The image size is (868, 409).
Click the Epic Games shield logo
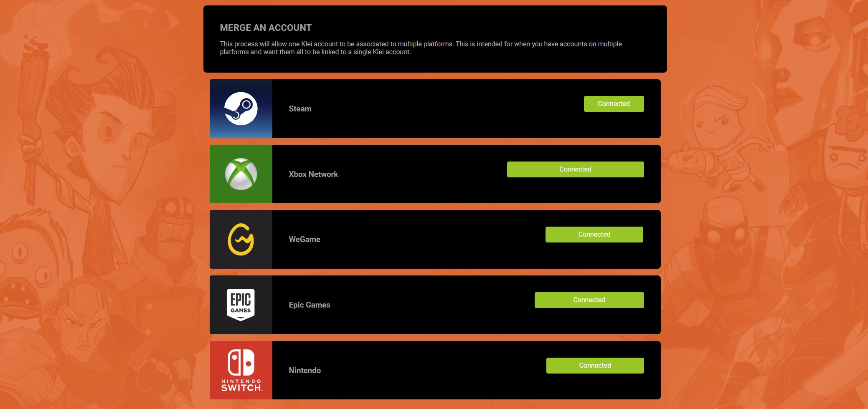241,305
